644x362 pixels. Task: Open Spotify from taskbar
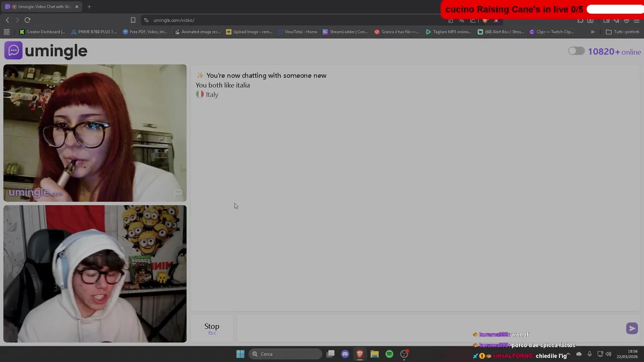tap(389, 354)
